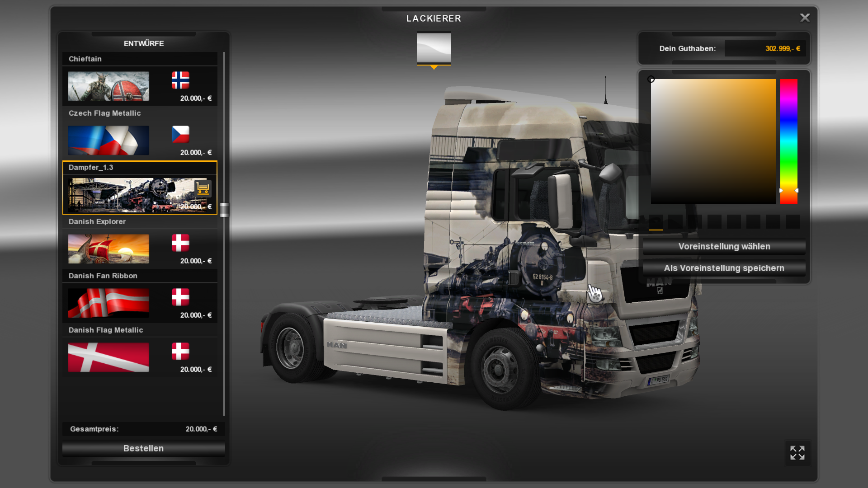Click the shopping cart icon on Dampfer_1.3
Image resolution: width=868 pixels, height=488 pixels.
coord(203,188)
